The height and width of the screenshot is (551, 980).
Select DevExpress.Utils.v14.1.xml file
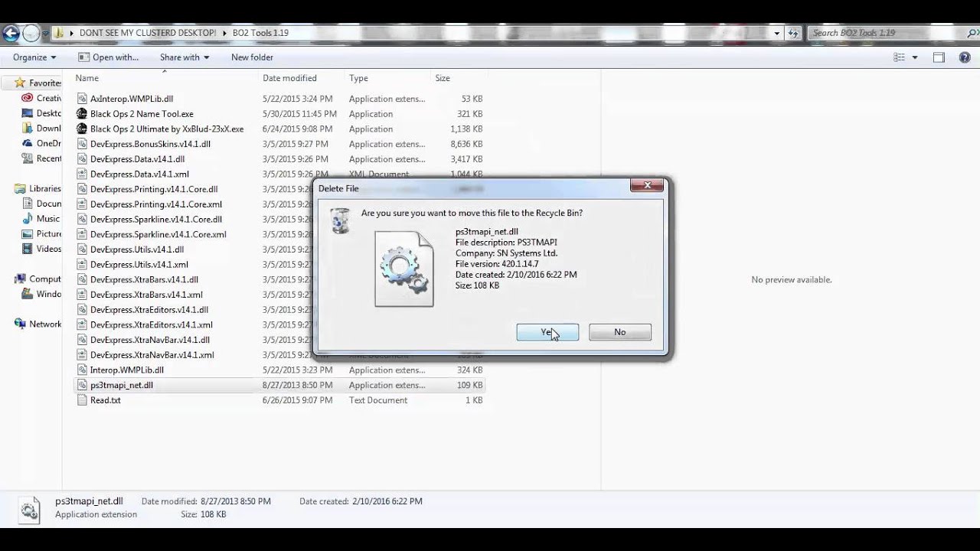pyautogui.click(x=139, y=265)
